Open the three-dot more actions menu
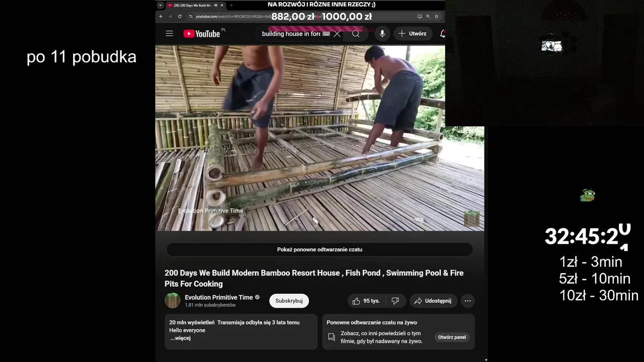This screenshot has width=644, height=362. 467,301
